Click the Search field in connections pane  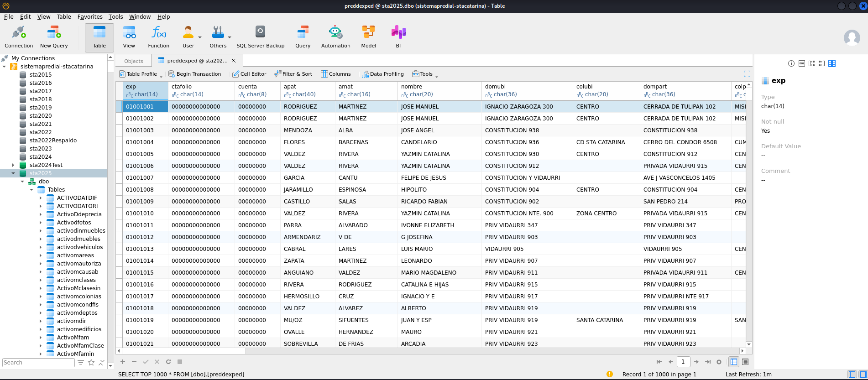(x=38, y=363)
